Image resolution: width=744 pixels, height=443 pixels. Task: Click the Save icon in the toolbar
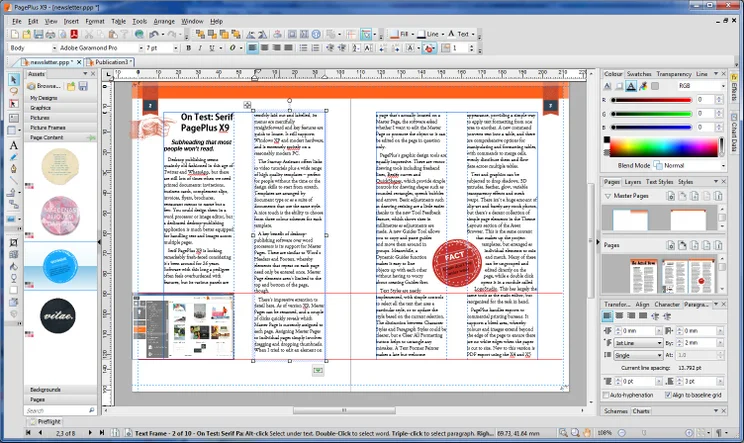[38, 34]
